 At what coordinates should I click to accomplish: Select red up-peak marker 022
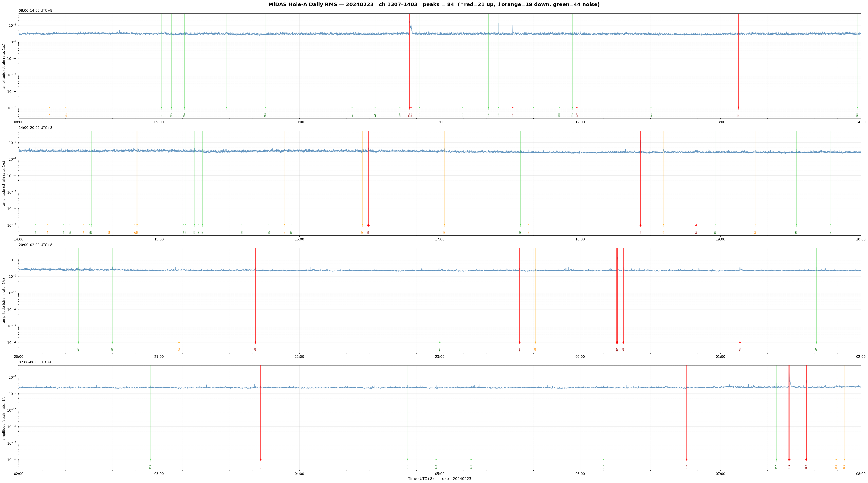[x=738, y=108]
